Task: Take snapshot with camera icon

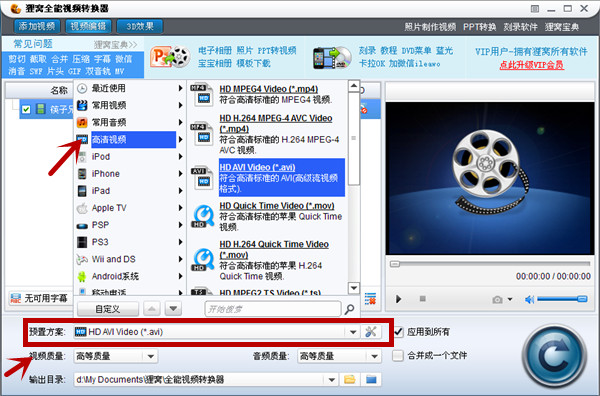Action: pos(497,299)
